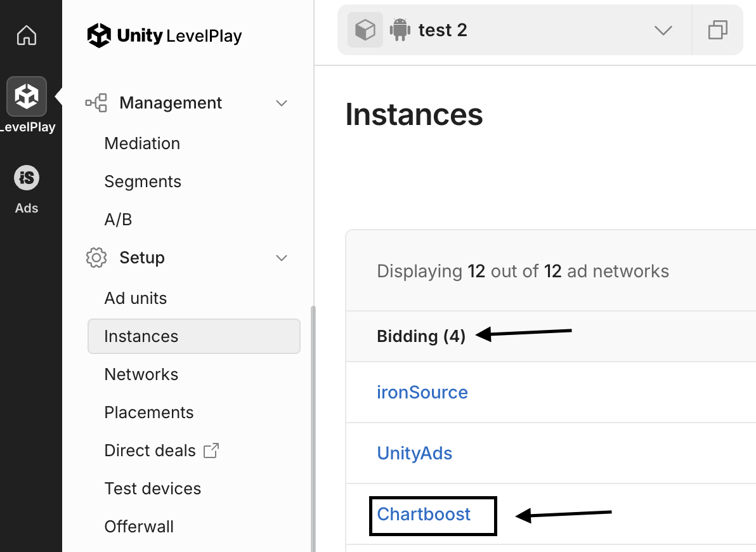Select the A/B menu item

118,220
